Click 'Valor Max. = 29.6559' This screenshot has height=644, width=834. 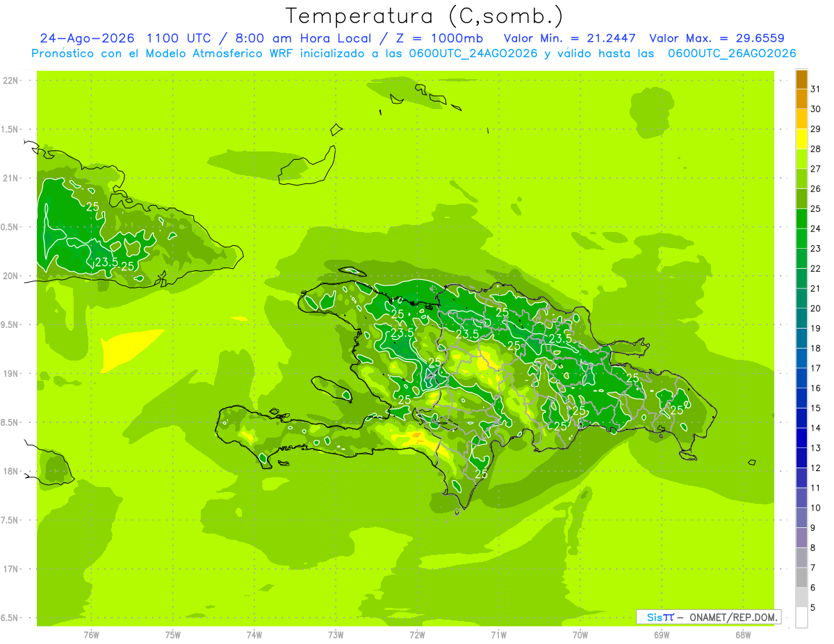(x=717, y=38)
